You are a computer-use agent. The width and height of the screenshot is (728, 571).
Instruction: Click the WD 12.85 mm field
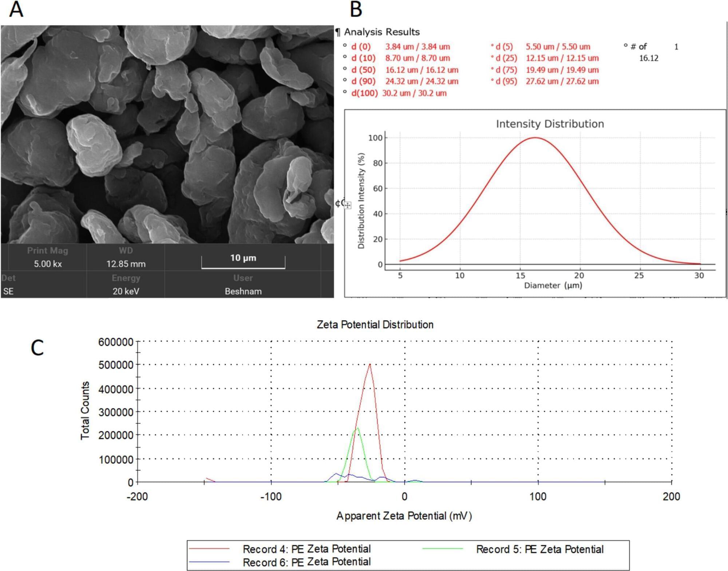click(x=126, y=264)
